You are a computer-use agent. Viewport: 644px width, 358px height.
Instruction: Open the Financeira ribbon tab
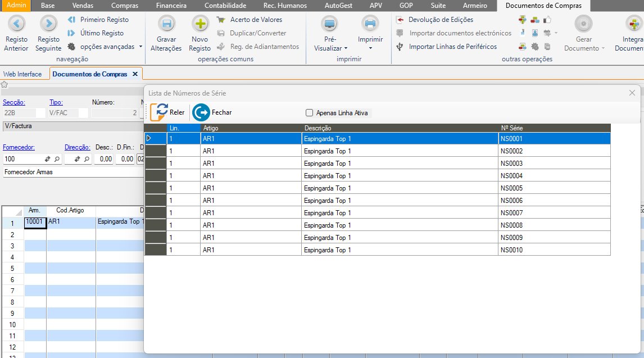171,6
